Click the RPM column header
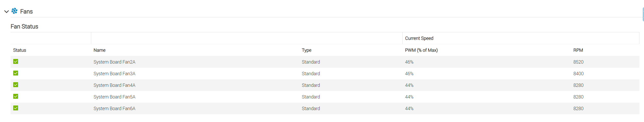Screen dimensions: 644x122 (x=578, y=50)
